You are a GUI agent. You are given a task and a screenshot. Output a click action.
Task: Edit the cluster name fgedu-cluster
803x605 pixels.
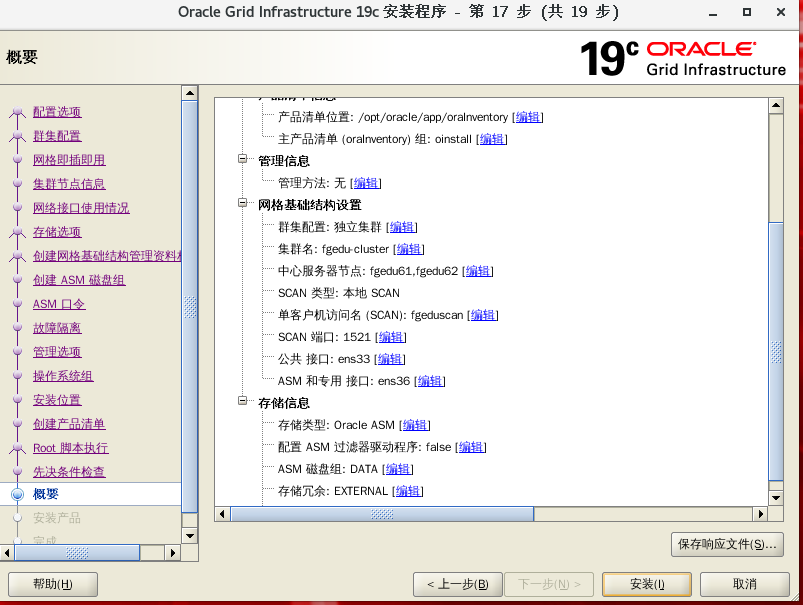[x=409, y=249]
